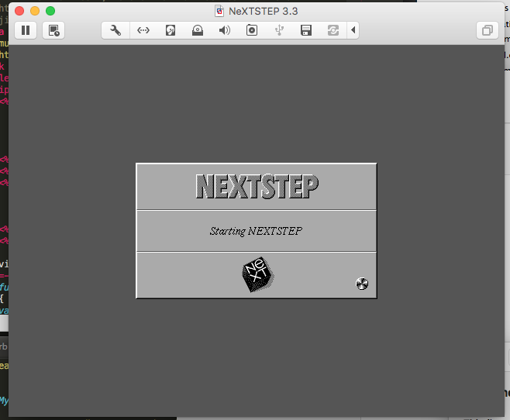Click the sync arrows device icon
Viewport: 510px width, 420px height.
pos(333,30)
